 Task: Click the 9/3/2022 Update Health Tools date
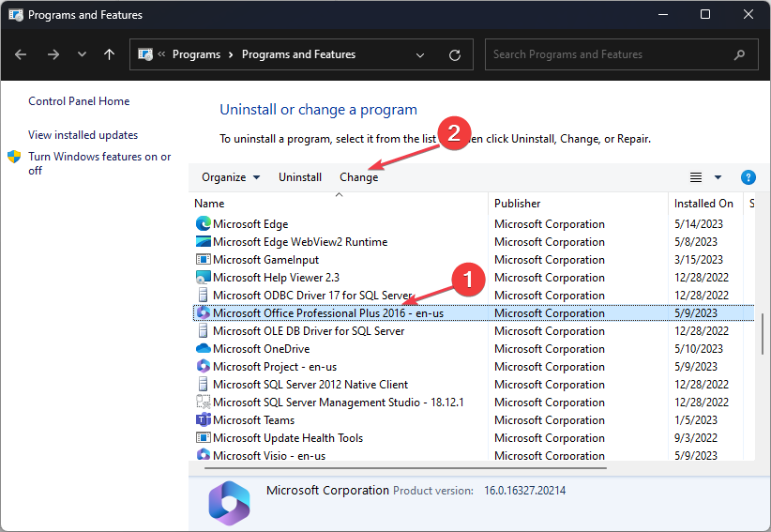click(695, 438)
